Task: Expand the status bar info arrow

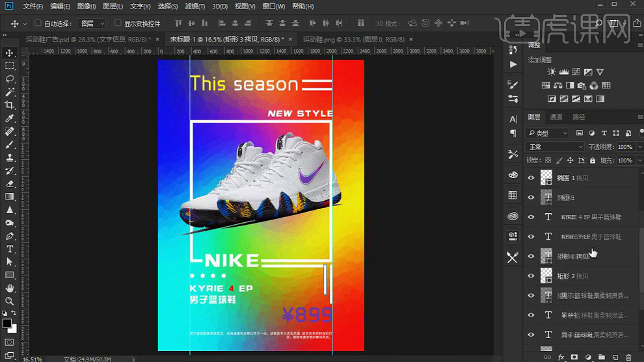Action: 133,359
